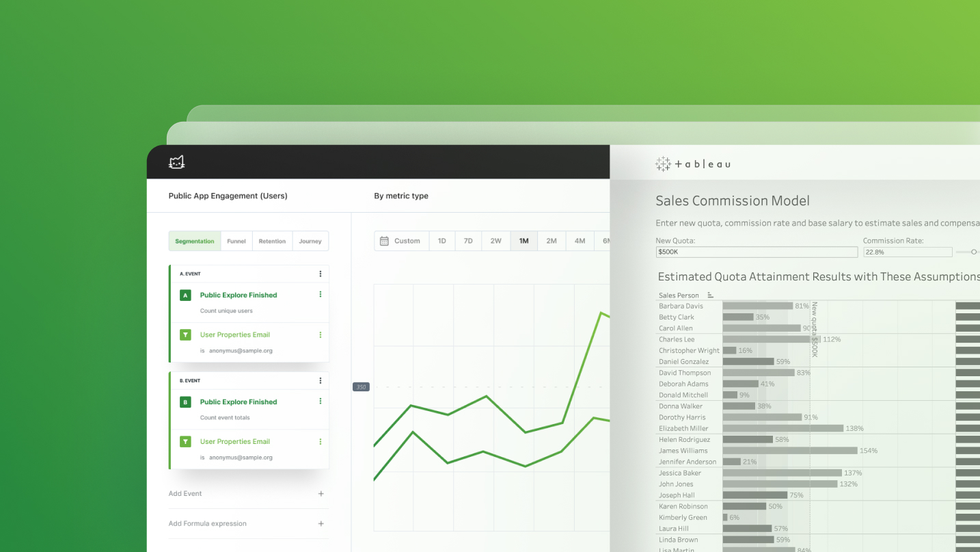
Task: Click filter icon beside first User Properties Email
Action: [185, 335]
